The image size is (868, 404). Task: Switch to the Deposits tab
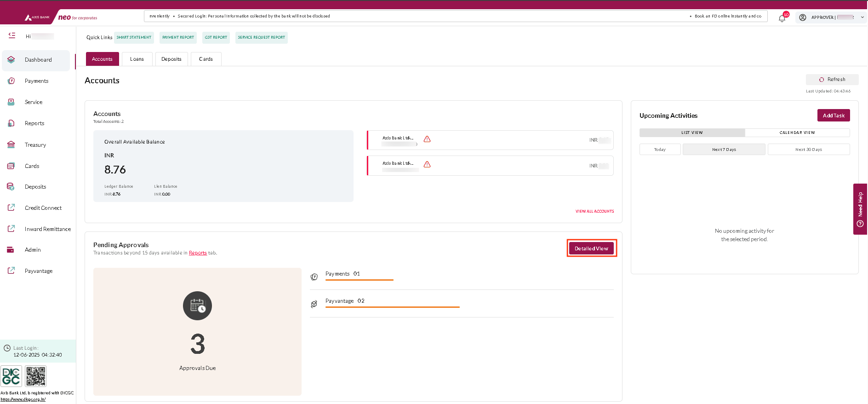coord(171,59)
